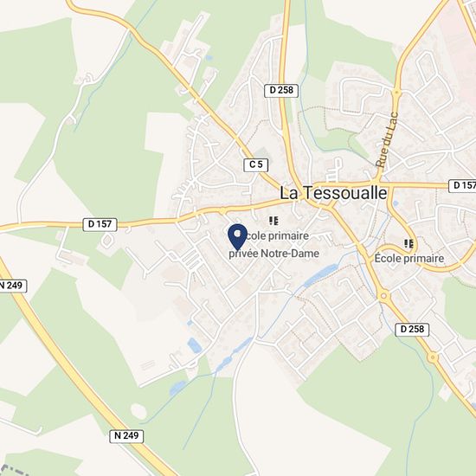Image resolution: width=476 pixels, height=476 pixels.
Task: Click the D 157 shield on west road
Action: click(x=100, y=224)
